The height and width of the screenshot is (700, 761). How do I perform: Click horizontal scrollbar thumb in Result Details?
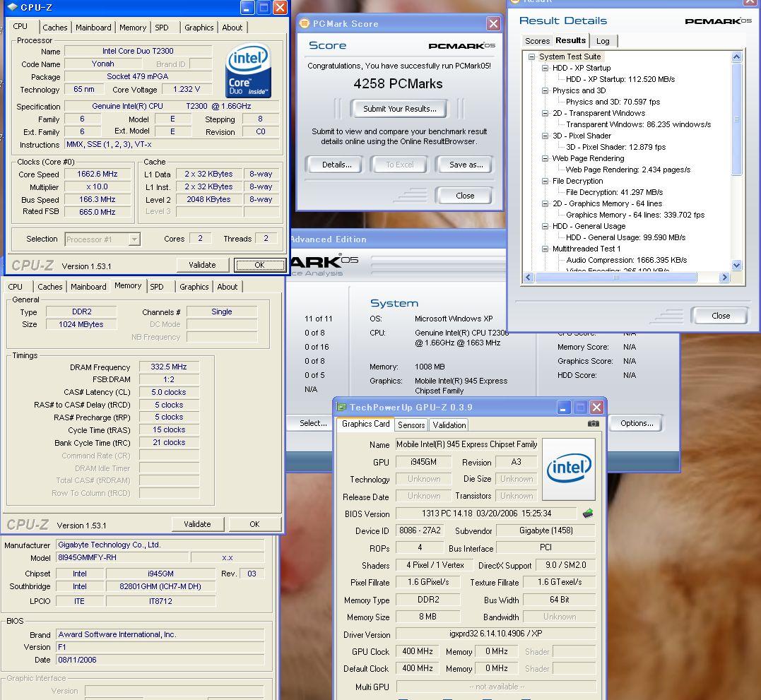pyautogui.click(x=615, y=278)
